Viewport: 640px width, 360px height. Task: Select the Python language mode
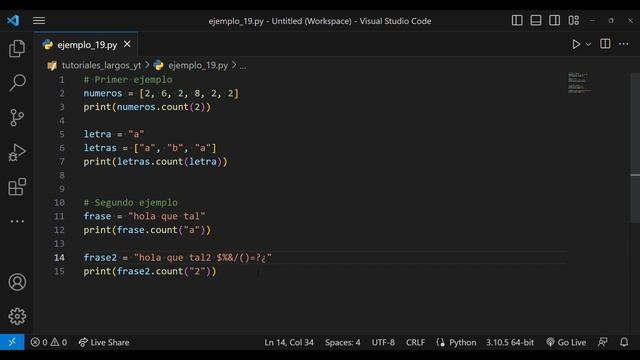click(462, 342)
